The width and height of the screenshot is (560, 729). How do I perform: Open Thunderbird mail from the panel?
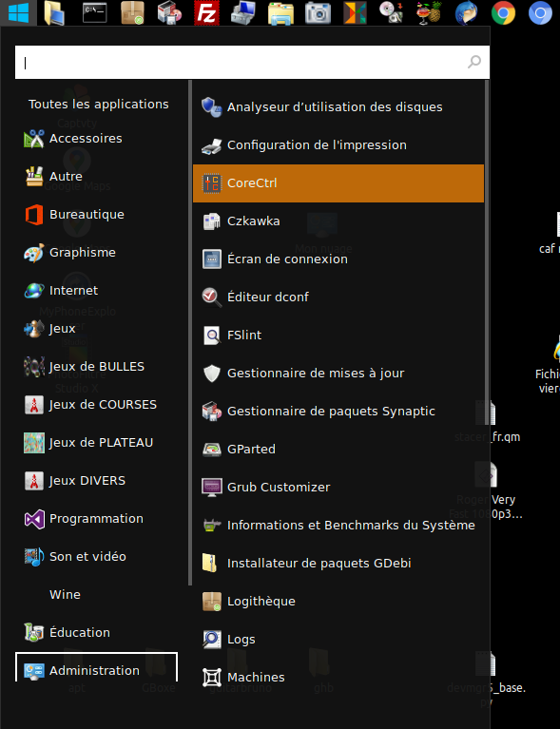(x=466, y=13)
